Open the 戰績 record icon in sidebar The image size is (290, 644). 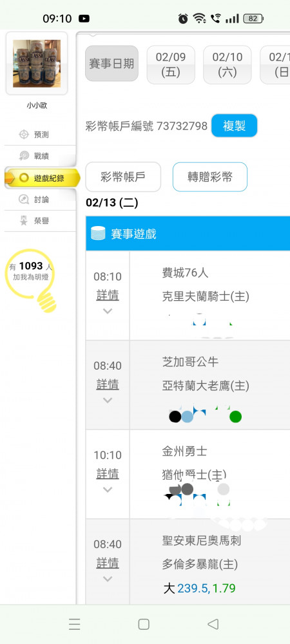tap(24, 156)
